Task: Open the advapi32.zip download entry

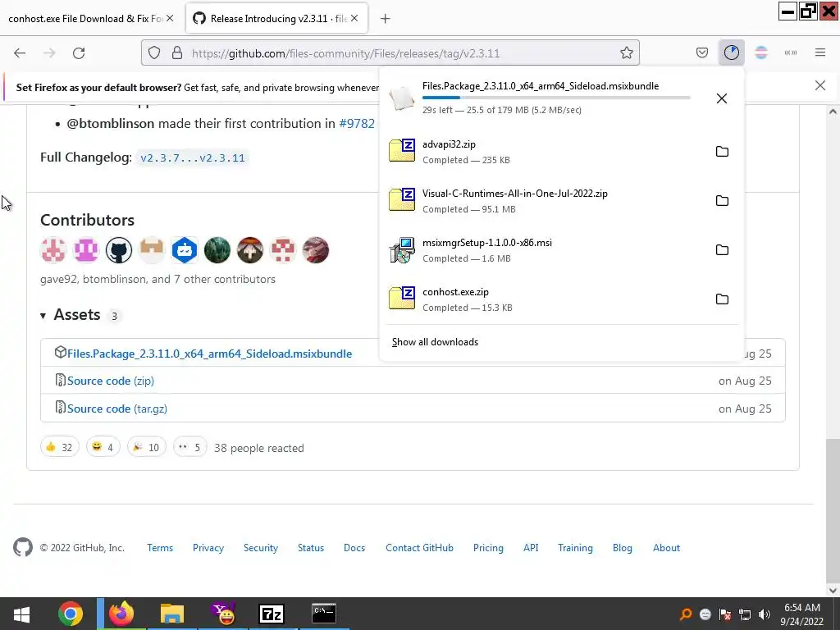Action: coord(544,152)
